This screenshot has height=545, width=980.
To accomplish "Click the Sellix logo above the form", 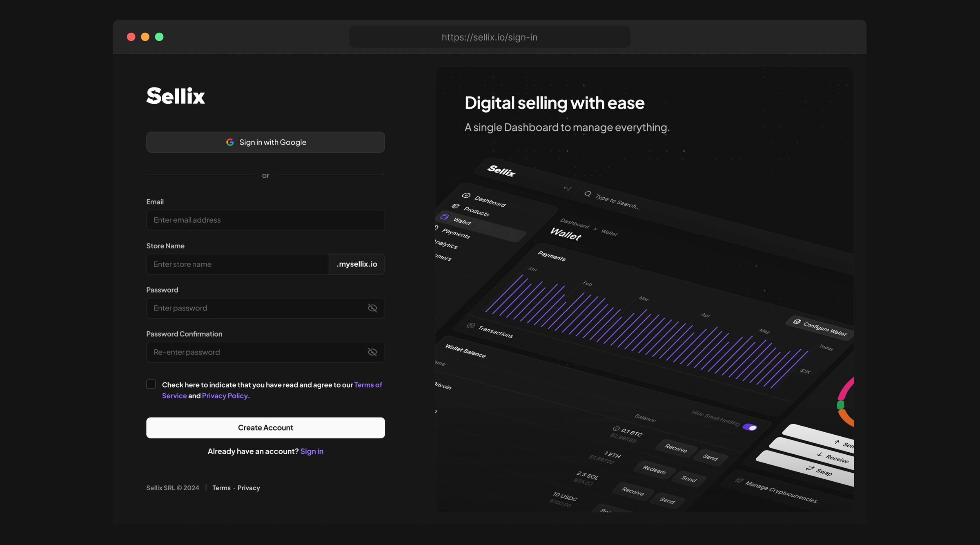I will (176, 96).
